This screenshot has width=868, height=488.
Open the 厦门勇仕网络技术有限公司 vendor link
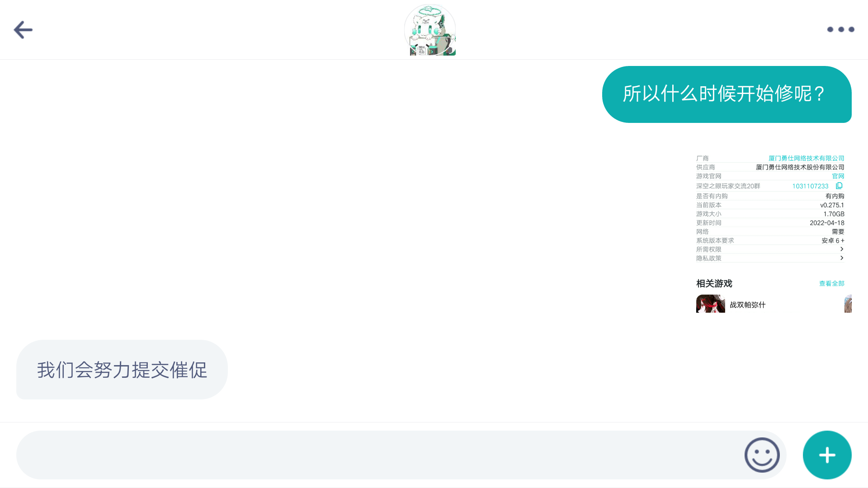tap(806, 158)
